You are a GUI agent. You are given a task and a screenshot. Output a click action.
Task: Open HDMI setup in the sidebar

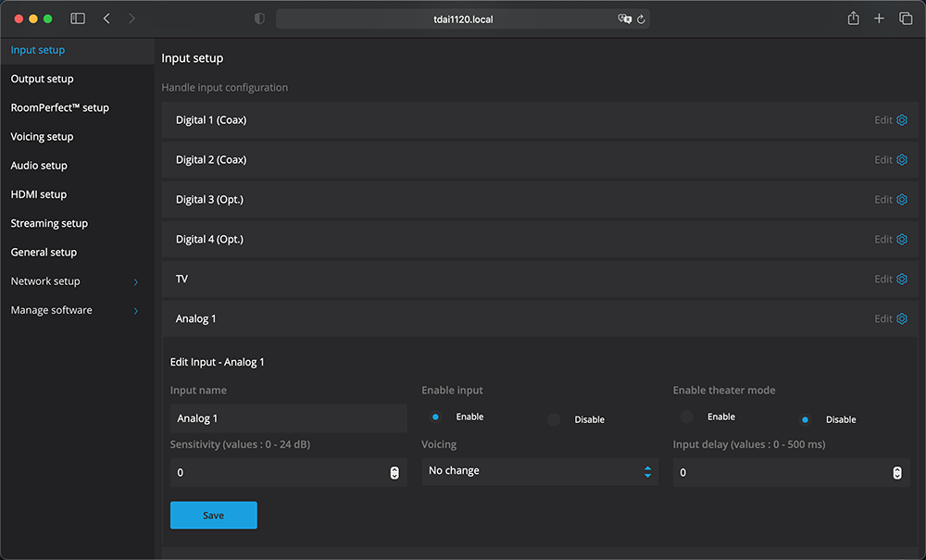click(38, 194)
